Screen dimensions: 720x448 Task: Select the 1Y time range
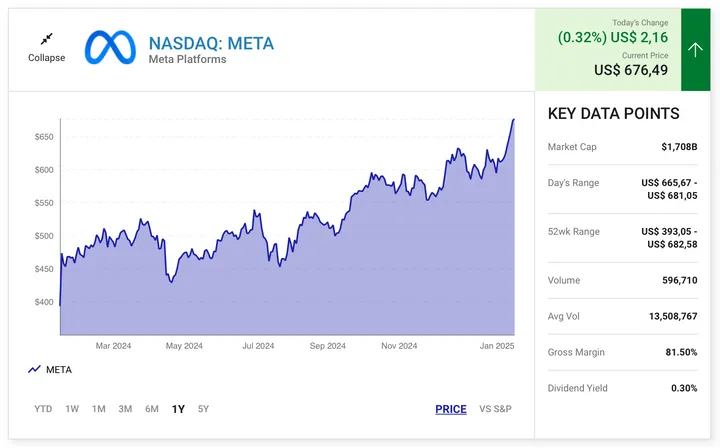click(178, 409)
